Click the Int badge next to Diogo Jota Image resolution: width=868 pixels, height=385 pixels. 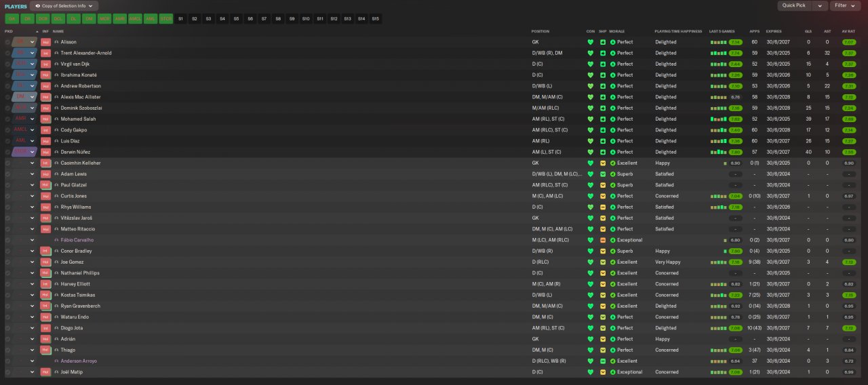(45, 327)
